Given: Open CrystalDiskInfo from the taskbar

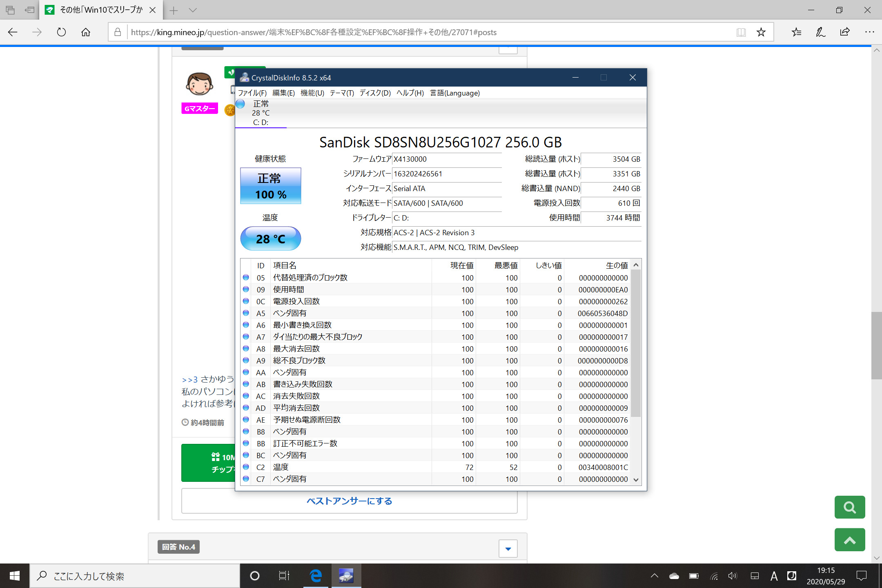Looking at the screenshot, I should pos(346,576).
